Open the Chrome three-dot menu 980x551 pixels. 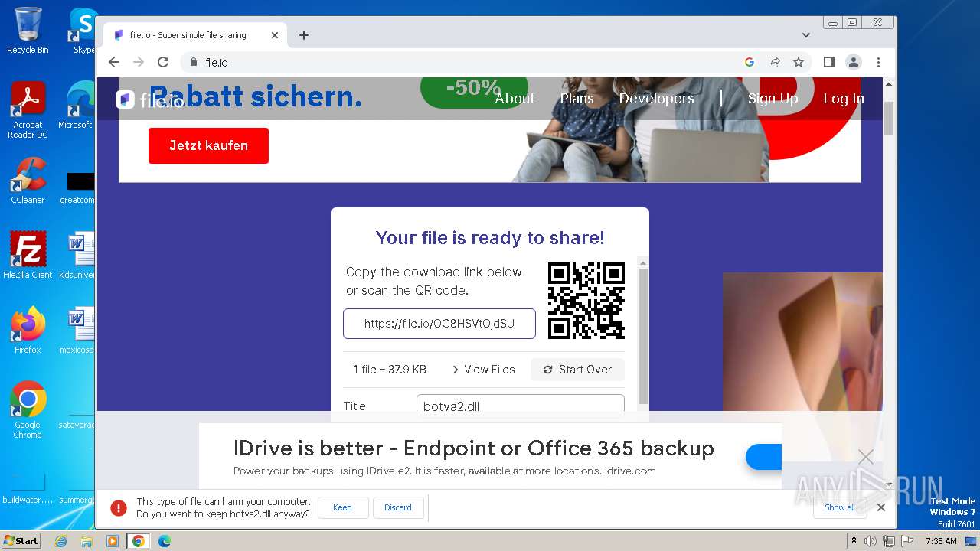coord(878,62)
